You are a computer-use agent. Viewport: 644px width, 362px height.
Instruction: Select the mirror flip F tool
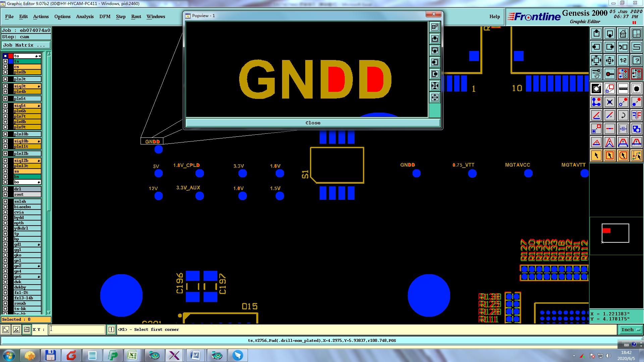(636, 116)
